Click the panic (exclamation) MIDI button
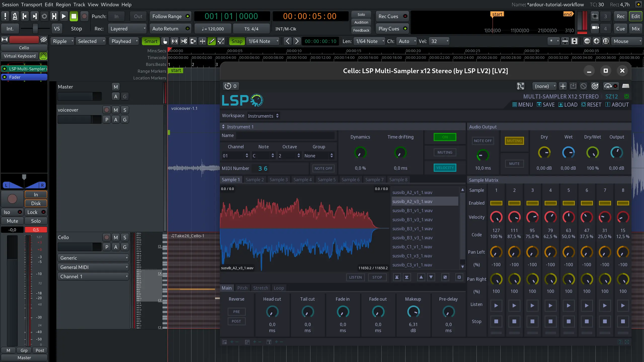The image size is (644, 362). tap(5, 16)
